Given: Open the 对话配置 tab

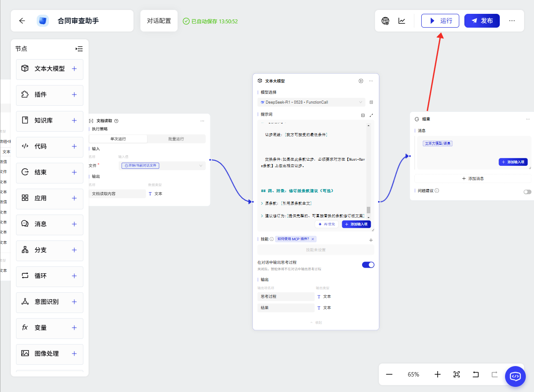Looking at the screenshot, I should pos(159,21).
